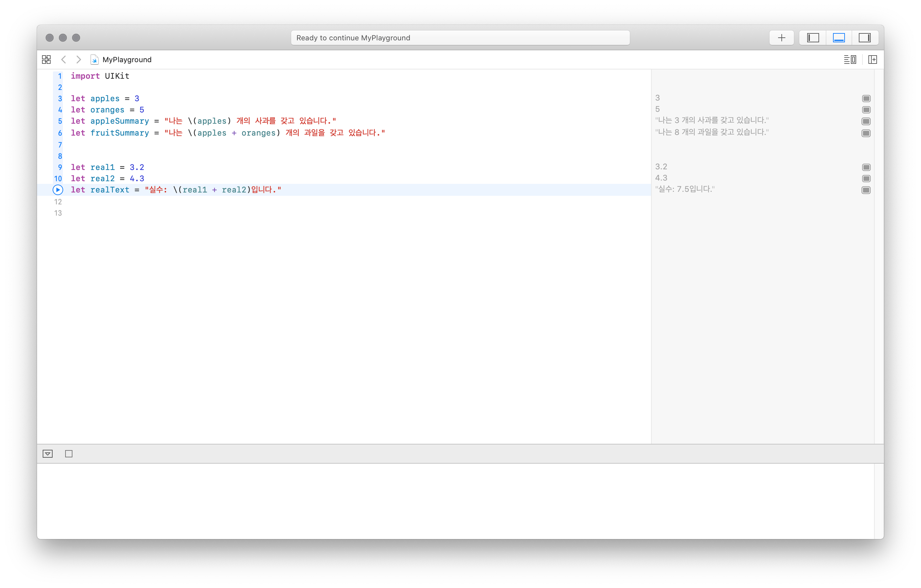Collapse the debug area with triangle button
The width and height of the screenshot is (921, 588).
pyautogui.click(x=48, y=454)
